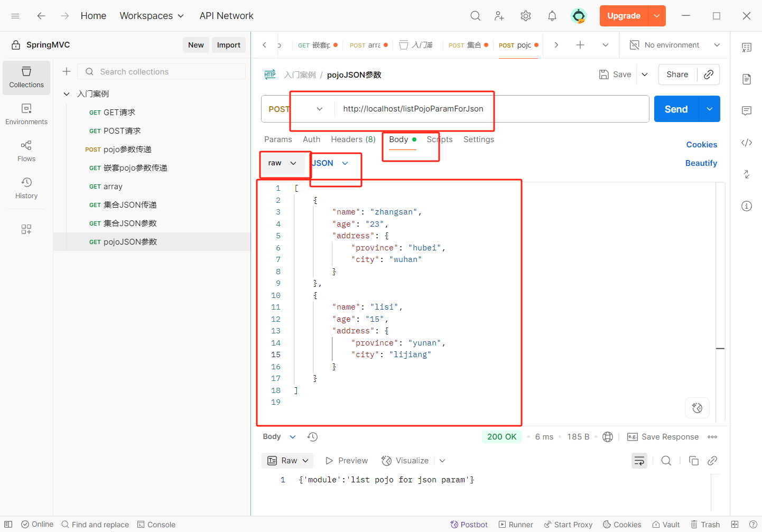Open the settings gear icon

[x=526, y=16]
